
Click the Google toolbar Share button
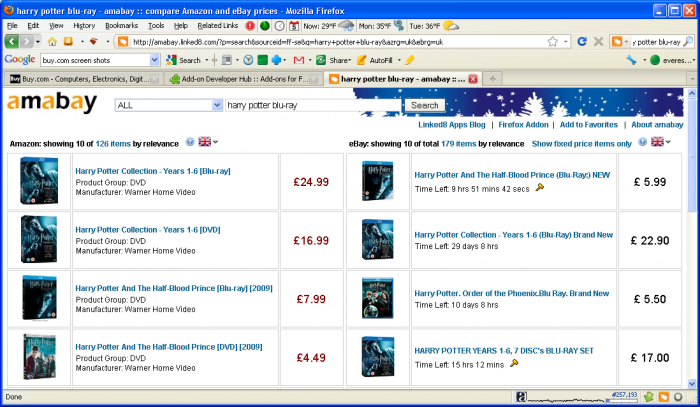tap(334, 60)
